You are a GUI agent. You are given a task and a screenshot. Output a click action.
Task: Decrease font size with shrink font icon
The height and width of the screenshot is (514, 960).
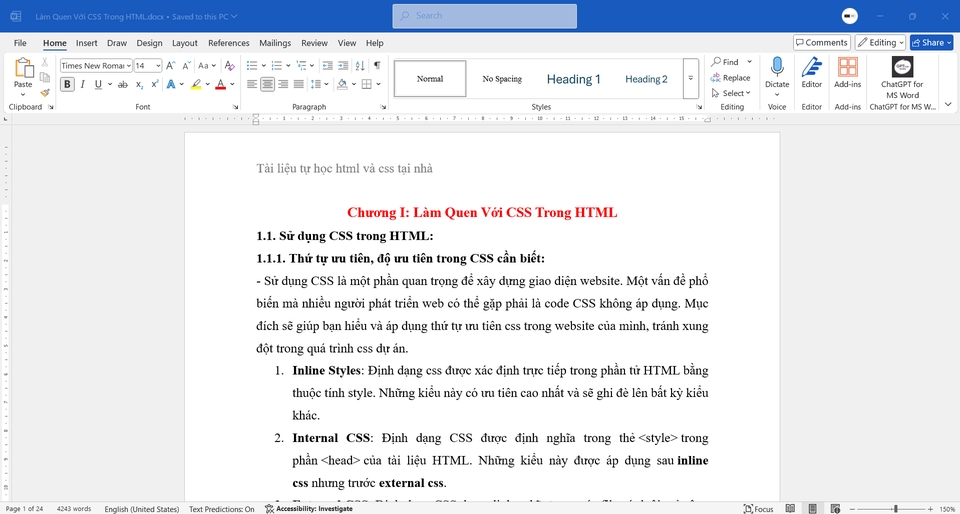187,65
